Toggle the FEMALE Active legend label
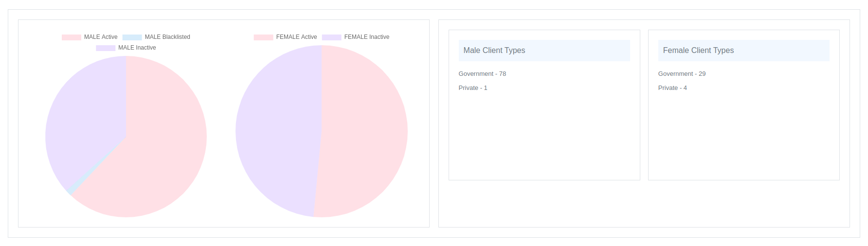868x246 pixels. coord(296,37)
